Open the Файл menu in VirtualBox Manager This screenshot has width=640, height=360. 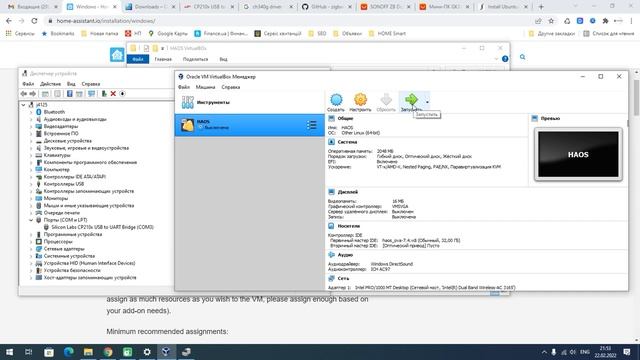(x=184, y=87)
